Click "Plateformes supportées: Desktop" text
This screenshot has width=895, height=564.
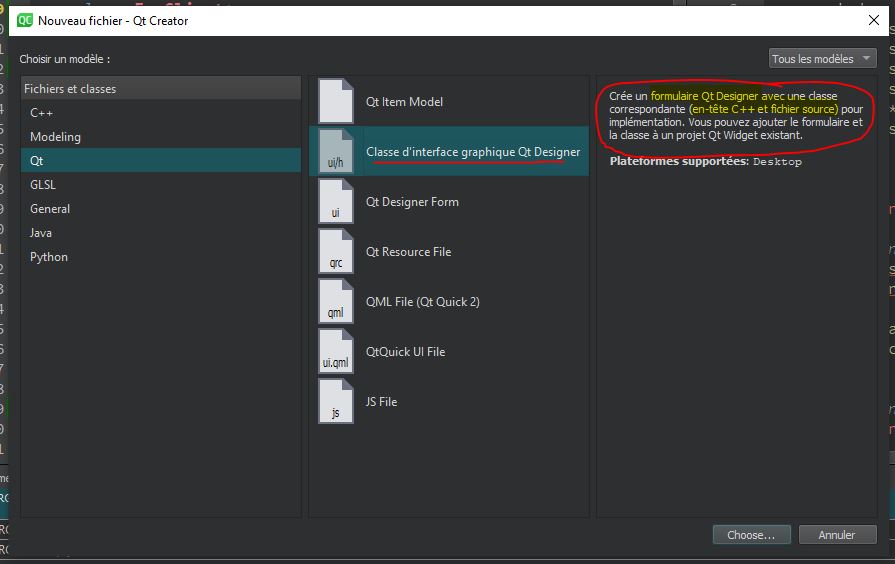coord(705,162)
